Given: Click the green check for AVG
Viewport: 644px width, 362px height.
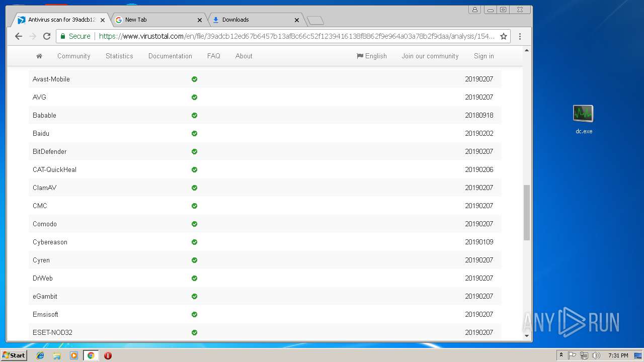Looking at the screenshot, I should (x=194, y=97).
